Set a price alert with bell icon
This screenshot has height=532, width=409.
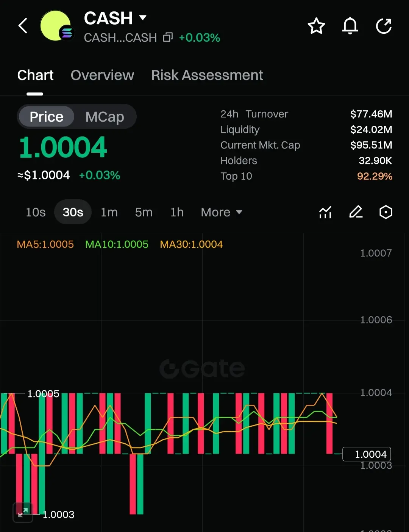click(x=350, y=26)
